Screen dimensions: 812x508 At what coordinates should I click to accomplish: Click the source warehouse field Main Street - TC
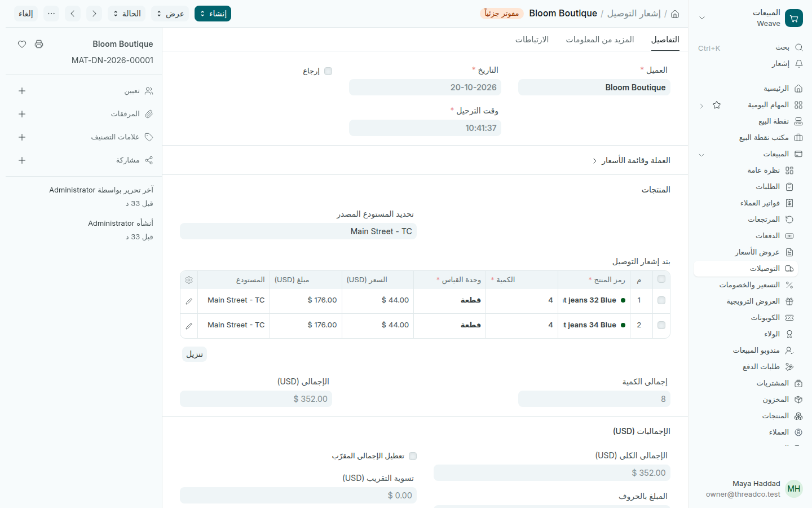[x=298, y=231]
